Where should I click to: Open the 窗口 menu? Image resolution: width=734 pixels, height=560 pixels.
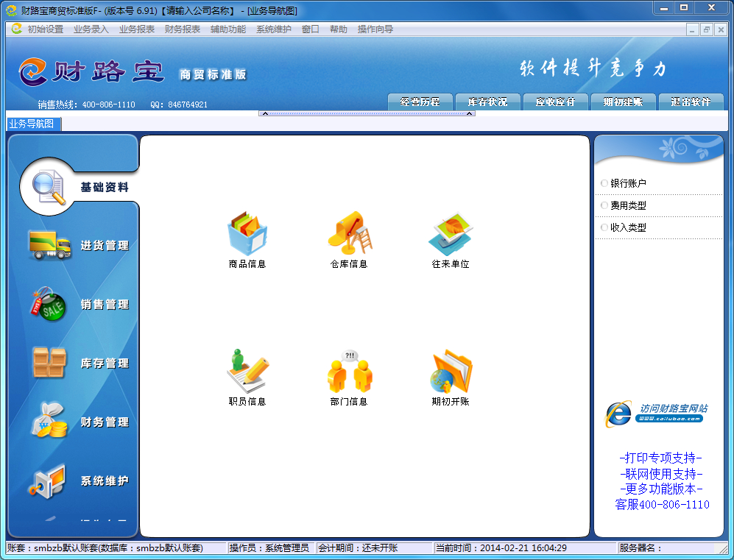[x=311, y=29]
